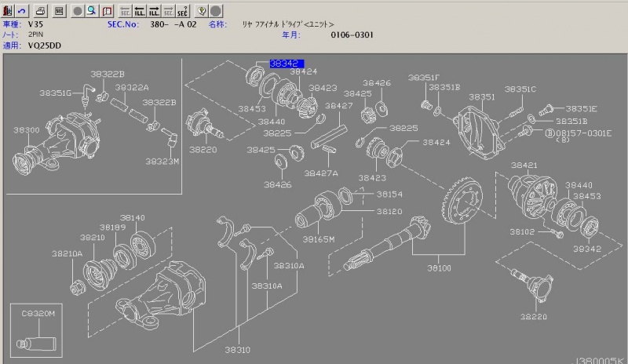The height and width of the screenshot is (364, 628).
Task: Click the exit door icon in toolbar
Action: [8, 11]
